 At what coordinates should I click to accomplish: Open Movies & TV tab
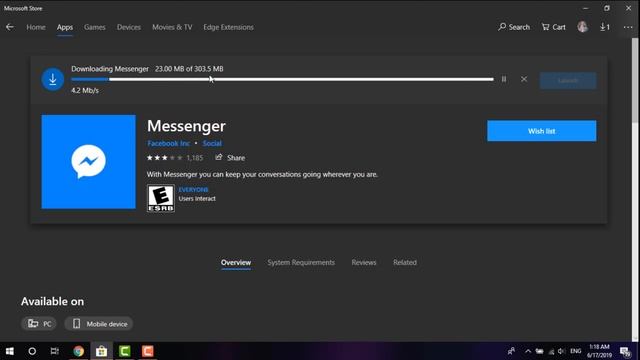(172, 27)
